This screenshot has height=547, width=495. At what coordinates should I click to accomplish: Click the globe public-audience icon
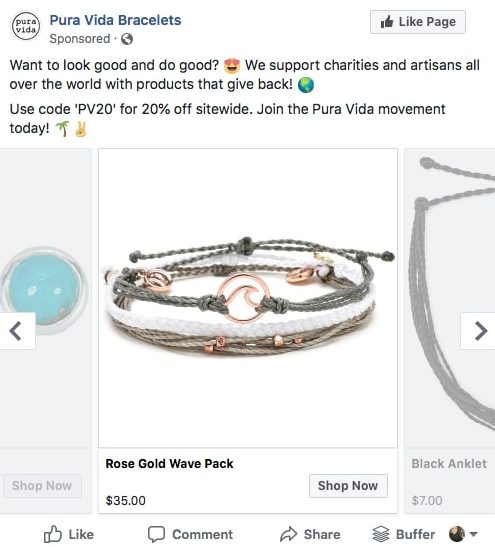click(x=127, y=39)
